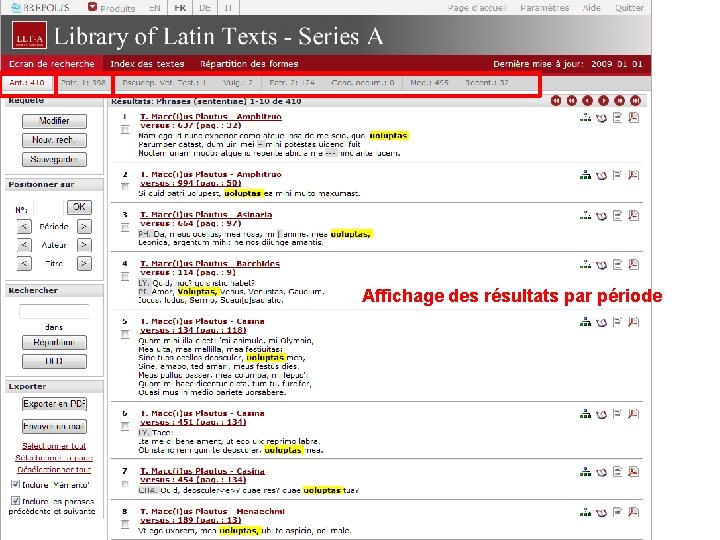Open the Répartition des formes menu

coord(249,64)
